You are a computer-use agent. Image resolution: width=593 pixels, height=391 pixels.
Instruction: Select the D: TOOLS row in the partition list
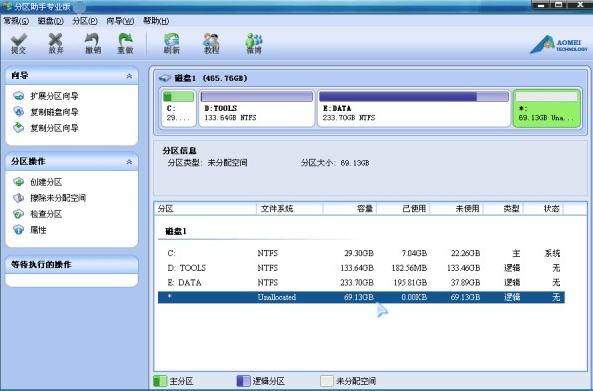(361, 268)
